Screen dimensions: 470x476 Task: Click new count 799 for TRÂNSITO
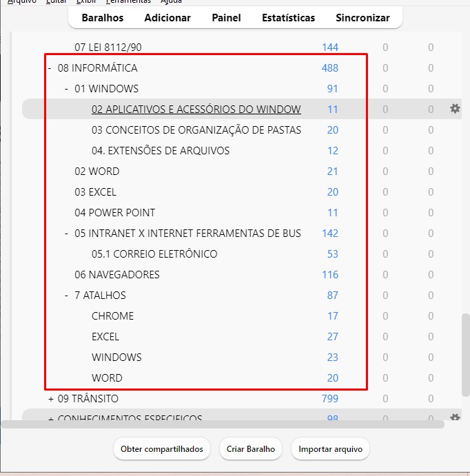coord(329,398)
